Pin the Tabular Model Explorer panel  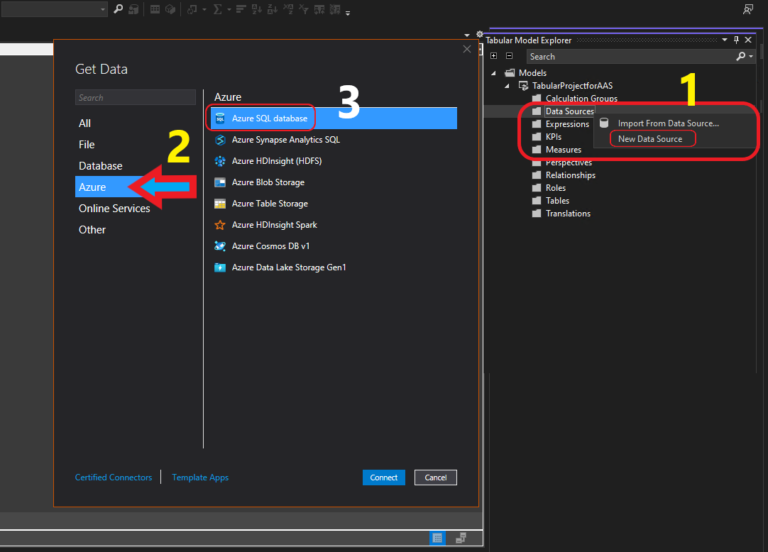point(736,40)
